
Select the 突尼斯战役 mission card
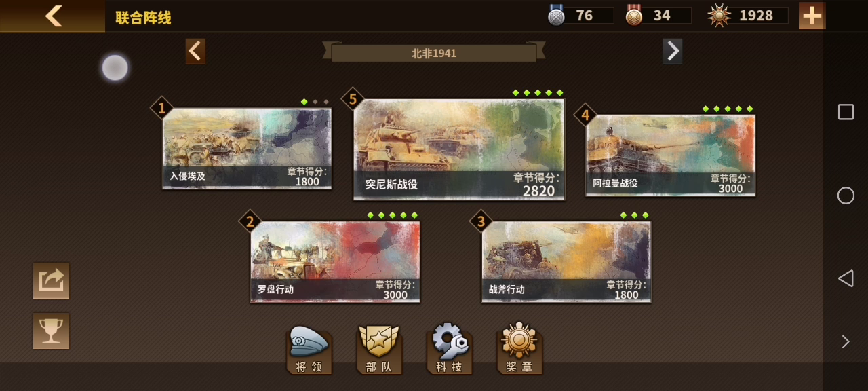click(x=458, y=149)
